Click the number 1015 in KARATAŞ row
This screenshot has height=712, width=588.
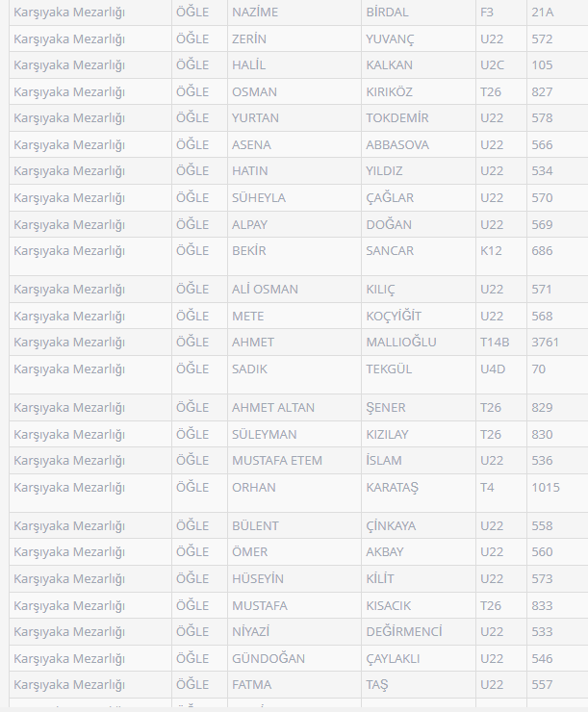point(545,487)
